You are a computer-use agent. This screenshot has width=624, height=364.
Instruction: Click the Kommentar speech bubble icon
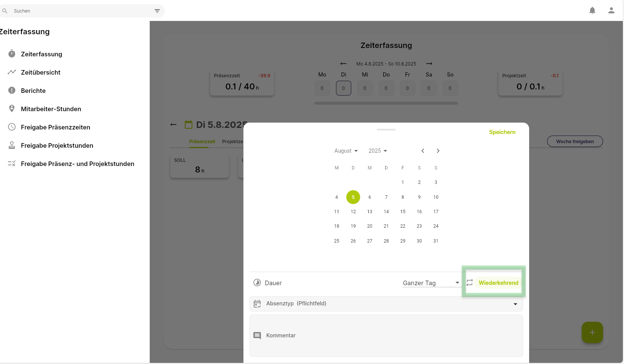click(257, 335)
